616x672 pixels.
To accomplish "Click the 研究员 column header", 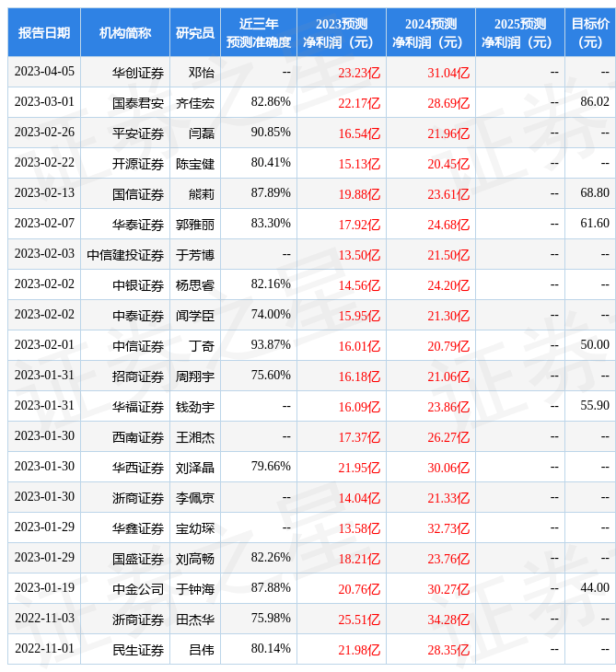I will (195, 32).
